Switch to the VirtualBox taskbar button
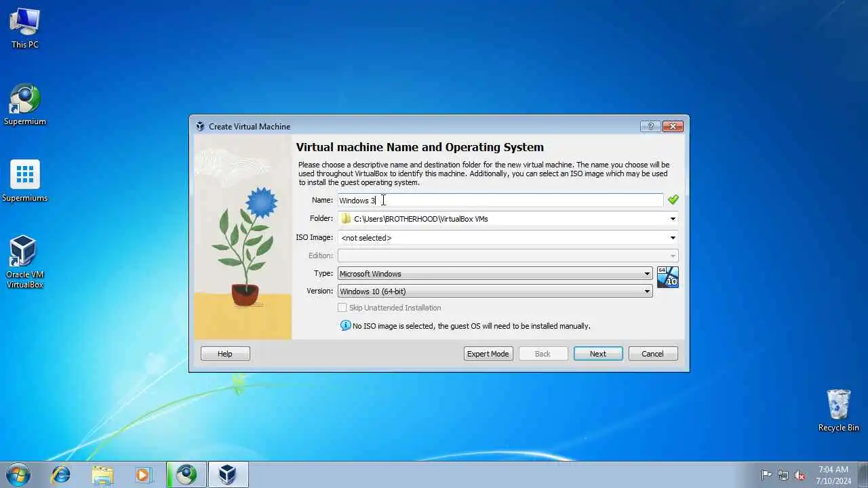Viewport: 868px width, 488px height. click(x=228, y=474)
